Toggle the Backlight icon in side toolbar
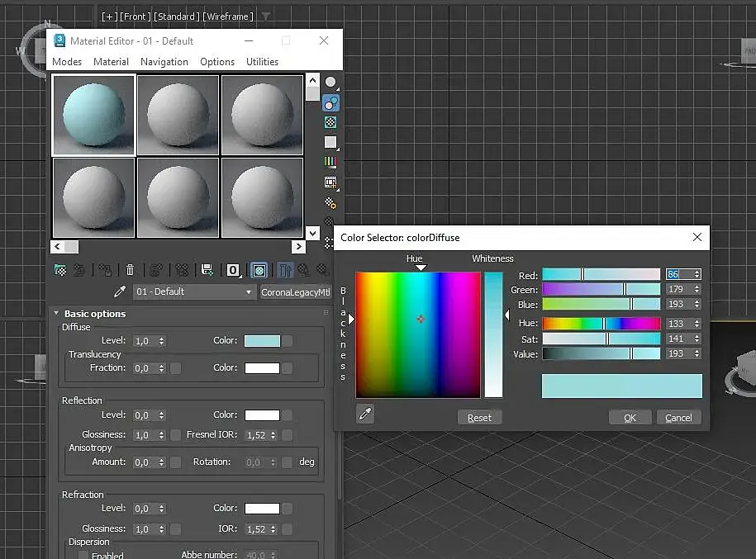756x559 pixels. tap(330, 103)
